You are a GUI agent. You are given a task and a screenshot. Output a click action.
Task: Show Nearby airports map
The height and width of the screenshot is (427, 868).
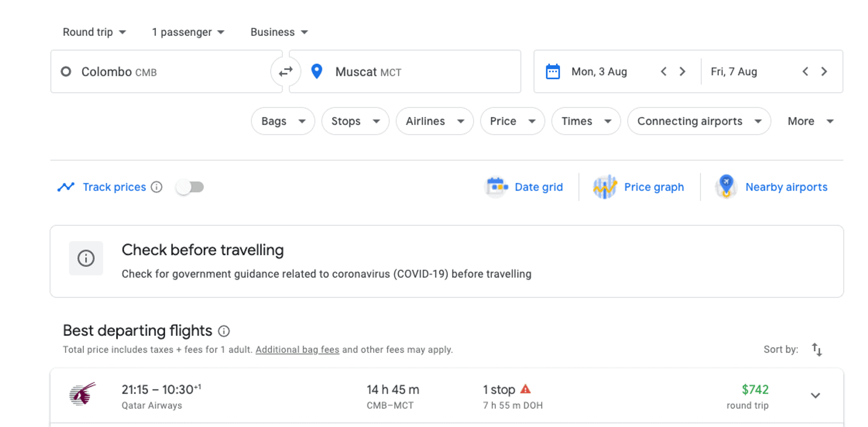771,187
